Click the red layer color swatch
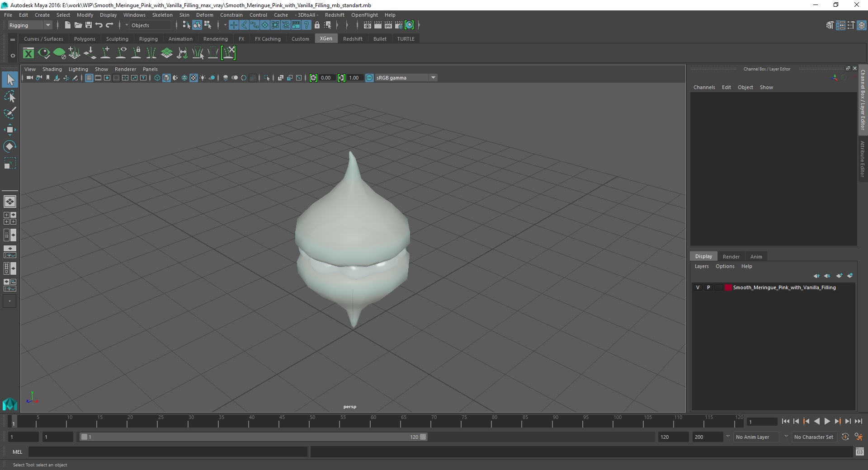This screenshot has height=470, width=868. pyautogui.click(x=728, y=287)
